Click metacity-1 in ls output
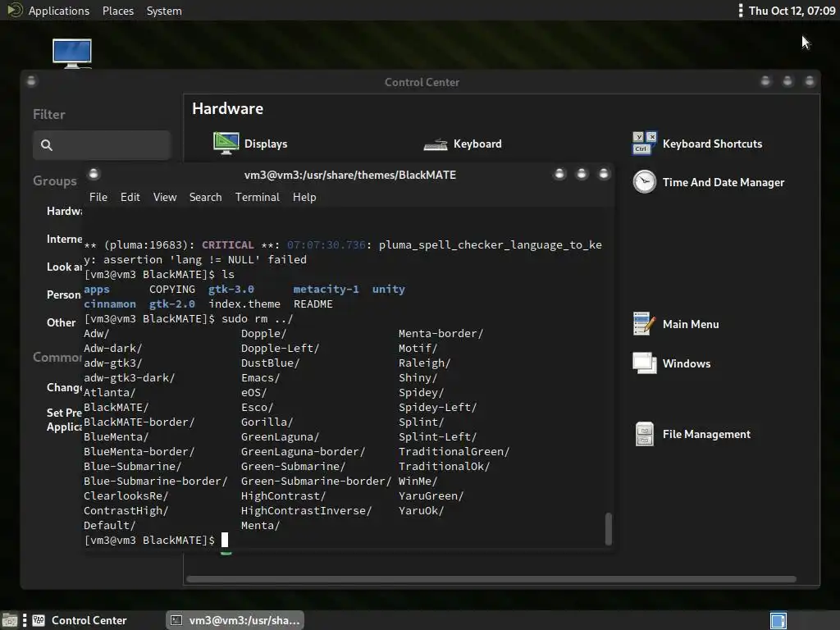The image size is (840, 630). pos(326,290)
